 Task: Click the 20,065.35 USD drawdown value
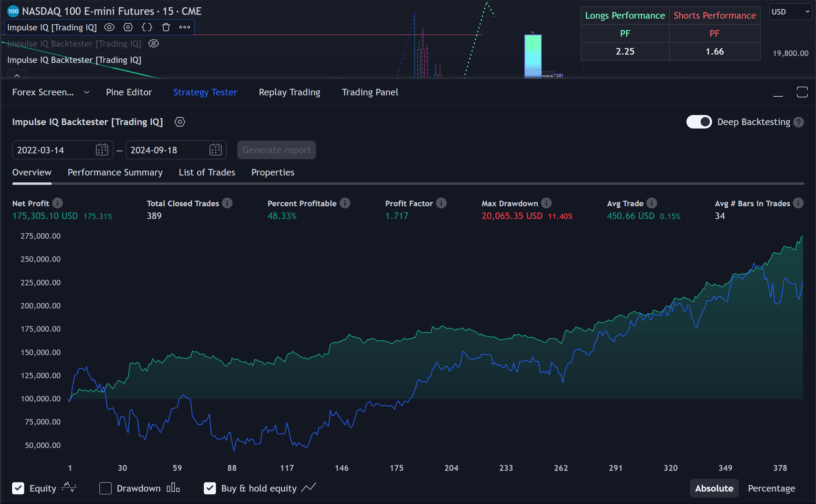click(512, 216)
